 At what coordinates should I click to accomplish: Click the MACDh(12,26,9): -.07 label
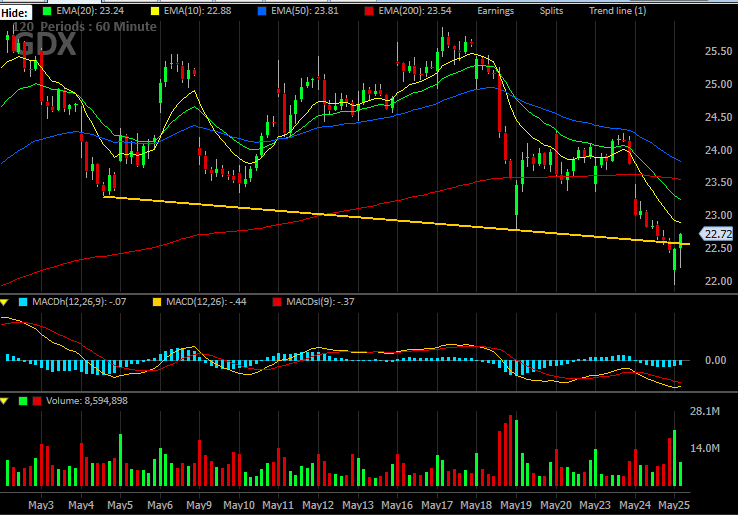coord(79,302)
